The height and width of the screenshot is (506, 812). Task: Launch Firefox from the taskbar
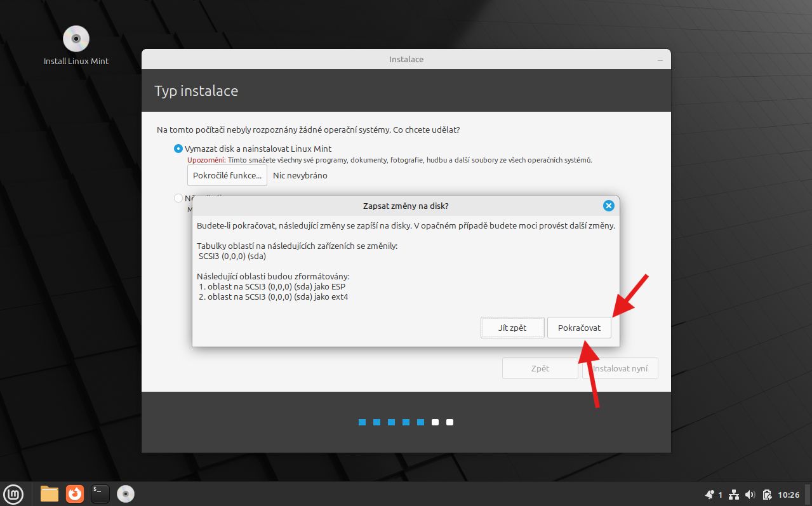(75, 493)
